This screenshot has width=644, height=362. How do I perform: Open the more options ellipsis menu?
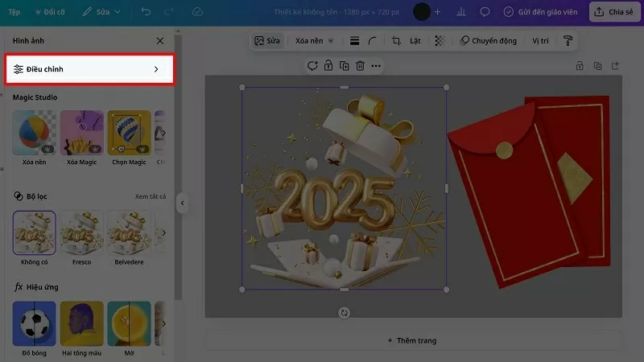376,66
